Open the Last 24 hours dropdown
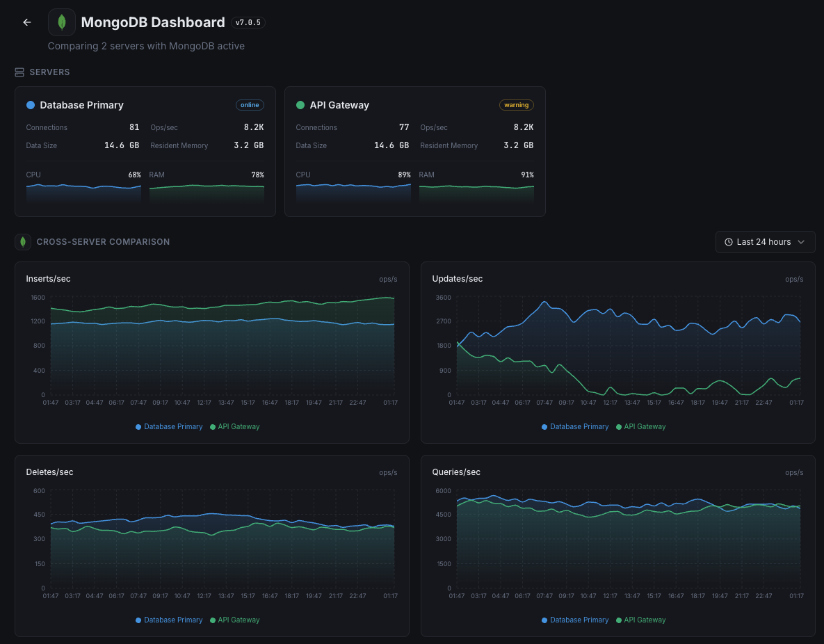This screenshot has height=644, width=824. (x=765, y=242)
